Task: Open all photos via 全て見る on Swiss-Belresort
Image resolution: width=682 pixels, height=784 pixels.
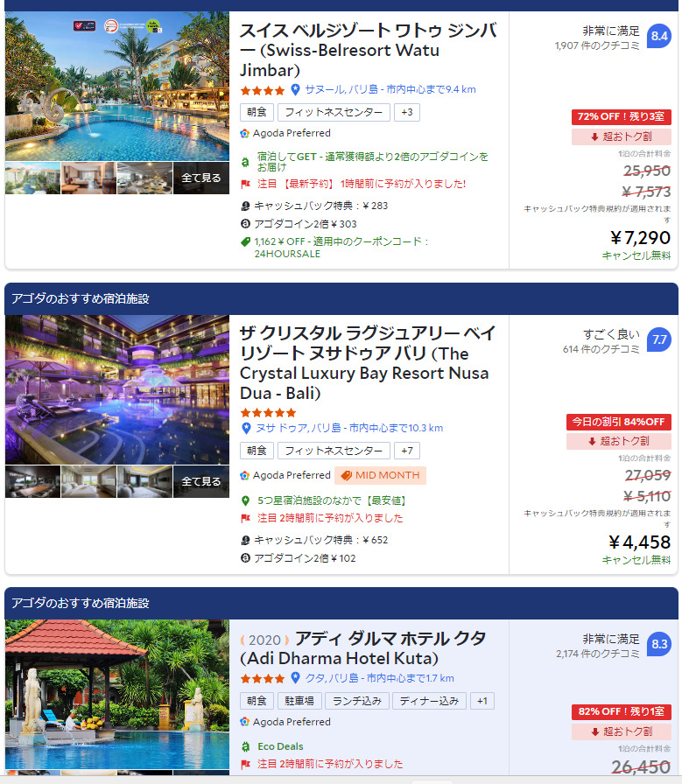Action: point(201,178)
